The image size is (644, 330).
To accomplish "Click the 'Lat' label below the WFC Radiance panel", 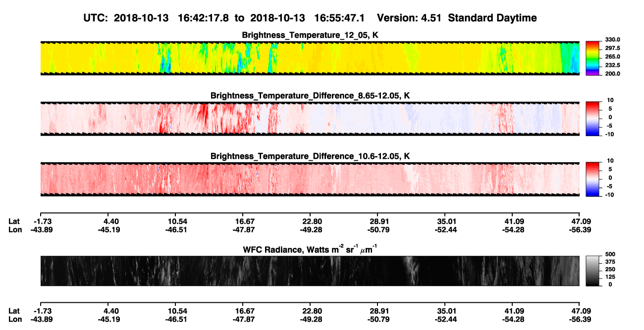I will (14, 311).
